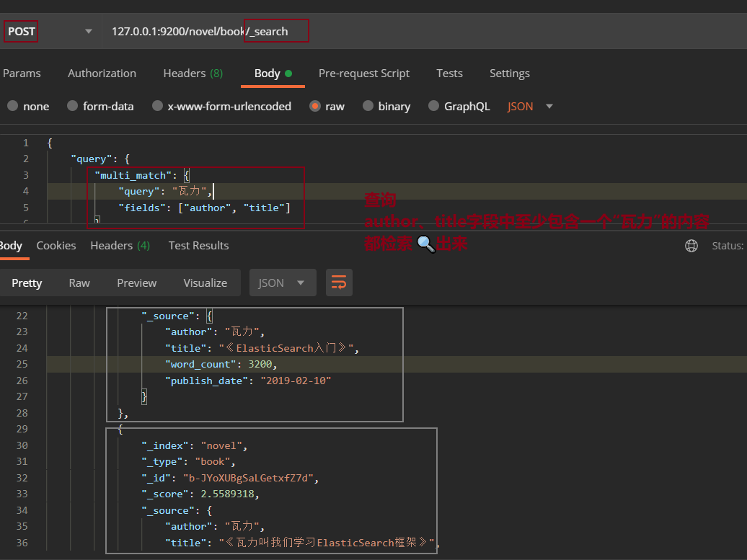This screenshot has width=747, height=560.
Task: Select the response Body tab
Action: pos(11,246)
